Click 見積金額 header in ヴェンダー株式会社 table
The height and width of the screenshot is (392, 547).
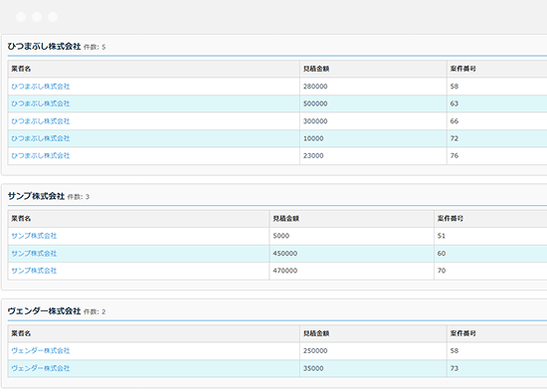tap(316, 333)
